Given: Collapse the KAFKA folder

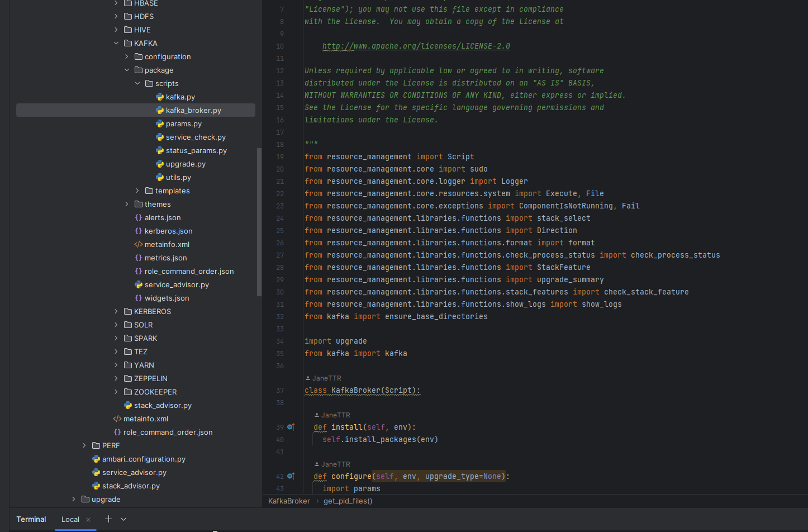Looking at the screenshot, I should coord(116,43).
